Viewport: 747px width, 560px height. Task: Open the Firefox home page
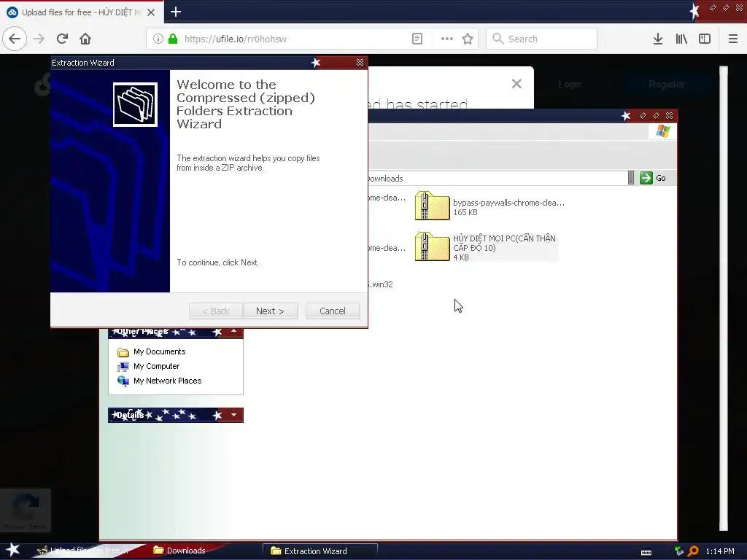(x=85, y=39)
